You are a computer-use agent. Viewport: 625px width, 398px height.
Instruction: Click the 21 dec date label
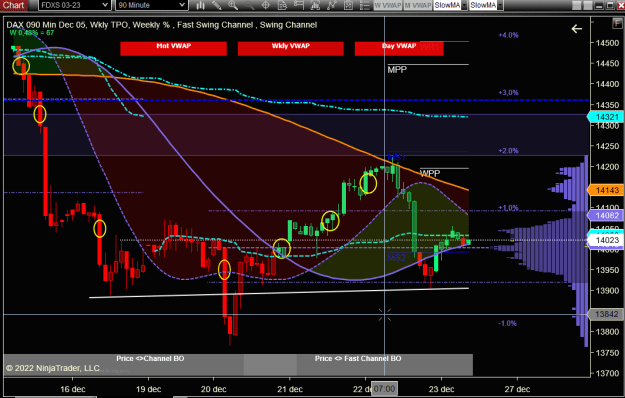click(x=290, y=389)
